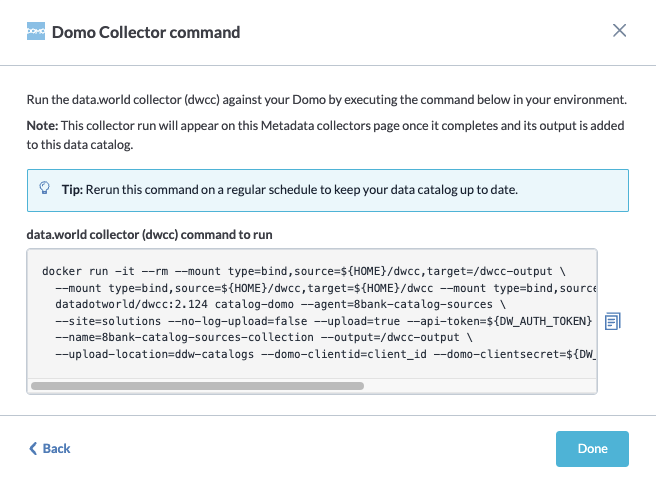656x480 pixels.
Task: Click the lightbulb tip icon
Action: click(44, 188)
